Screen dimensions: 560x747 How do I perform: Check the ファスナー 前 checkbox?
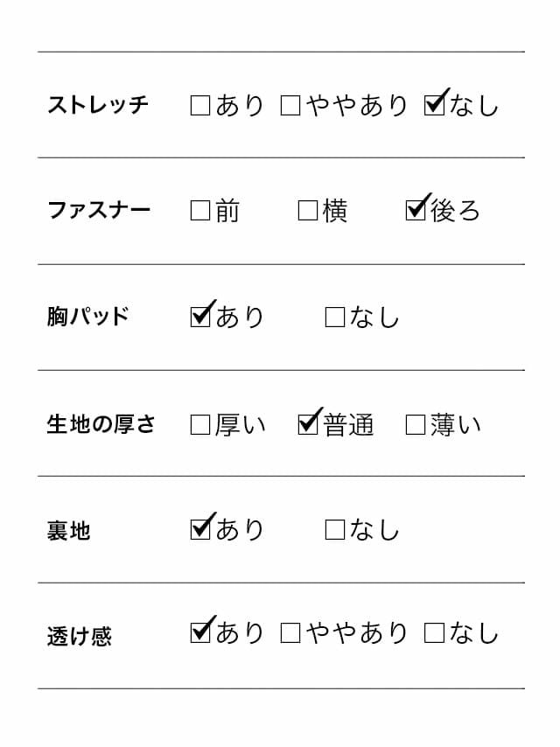pyautogui.click(x=200, y=211)
